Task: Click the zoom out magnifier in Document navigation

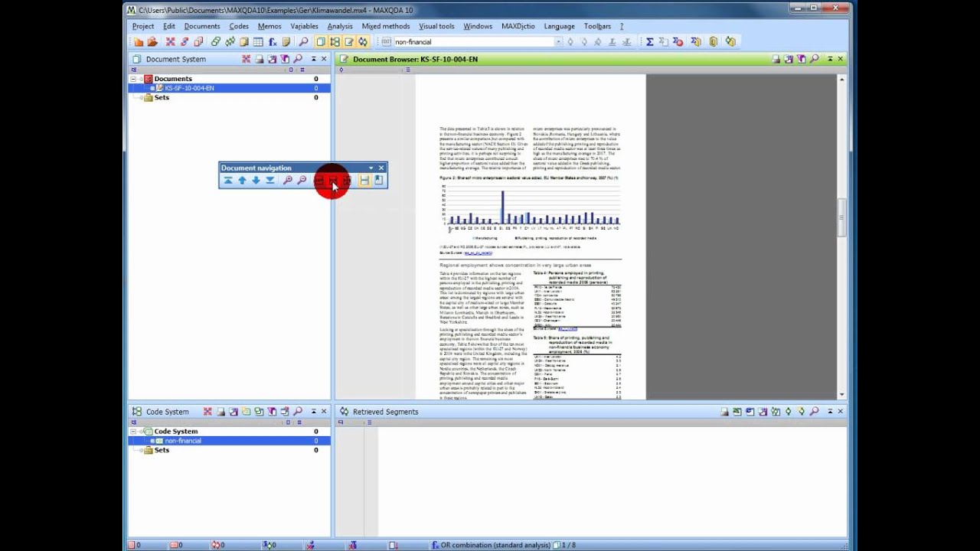Action: [x=302, y=181]
